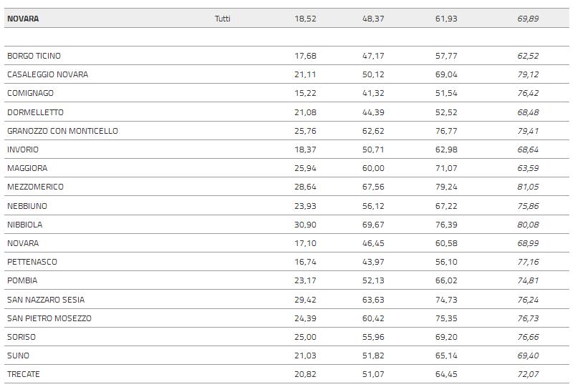Click the NOVARA province header row
The height and width of the screenshot is (392, 575).
pos(23,19)
